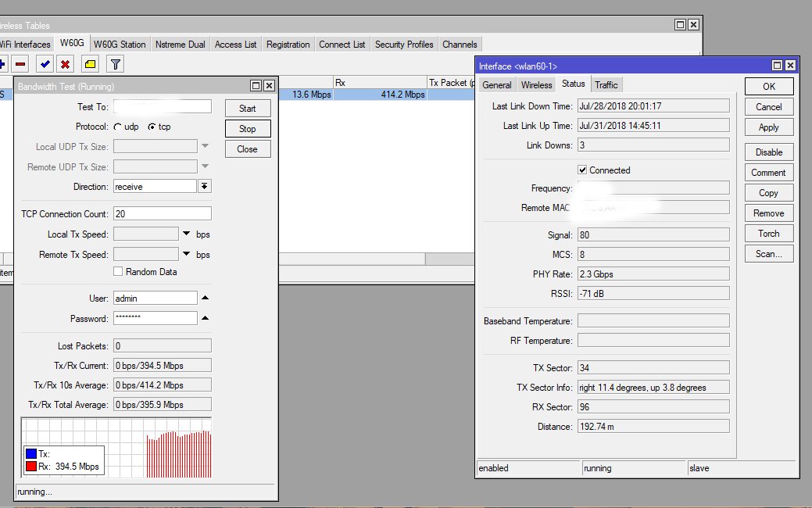Click the User field containing admin
Image resolution: width=812 pixels, height=508 pixels.
[156, 298]
